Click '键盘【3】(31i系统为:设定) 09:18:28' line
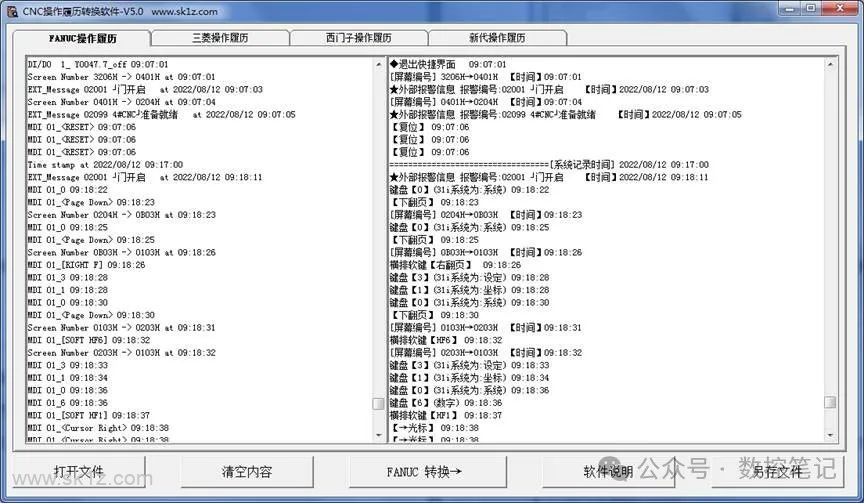 coord(469,278)
